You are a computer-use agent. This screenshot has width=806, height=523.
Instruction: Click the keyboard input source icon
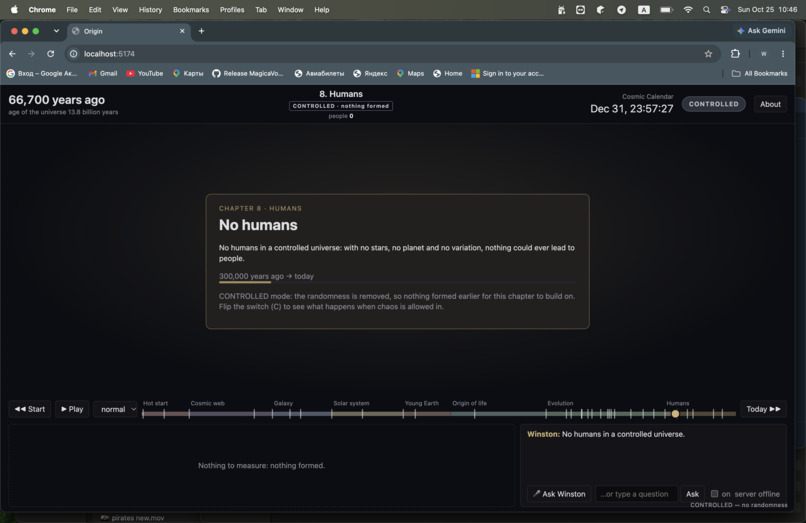pos(644,10)
